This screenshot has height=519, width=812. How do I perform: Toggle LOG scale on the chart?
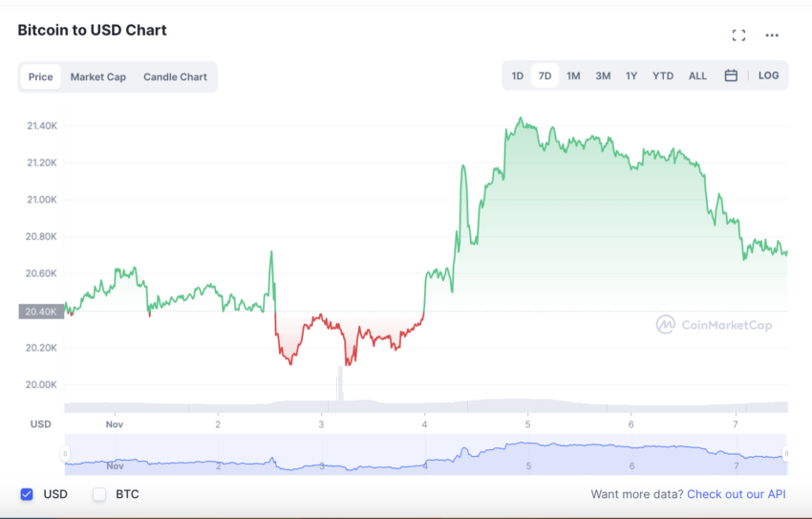[768, 76]
